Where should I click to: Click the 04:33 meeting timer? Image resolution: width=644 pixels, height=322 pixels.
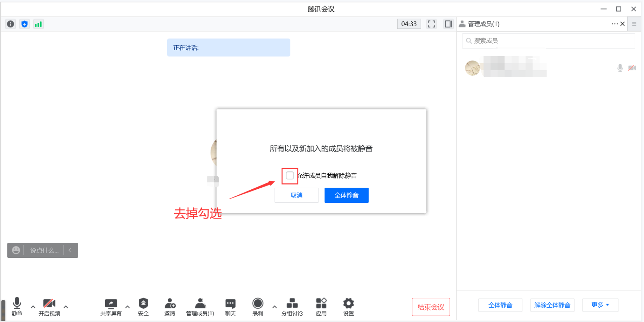pos(409,24)
